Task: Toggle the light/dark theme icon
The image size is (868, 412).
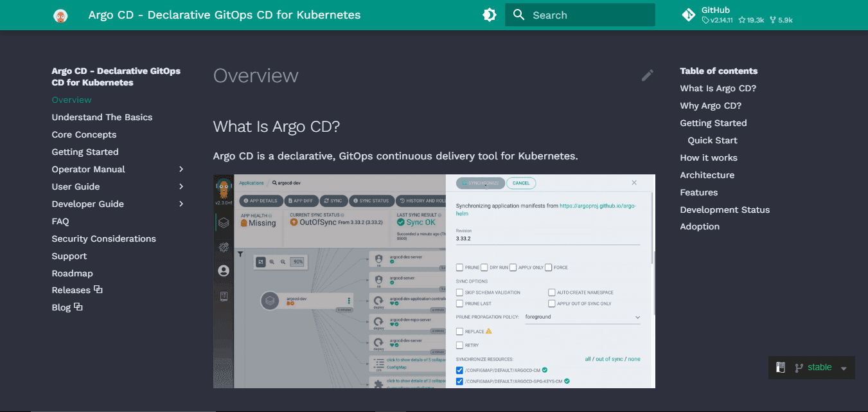Action: point(490,15)
